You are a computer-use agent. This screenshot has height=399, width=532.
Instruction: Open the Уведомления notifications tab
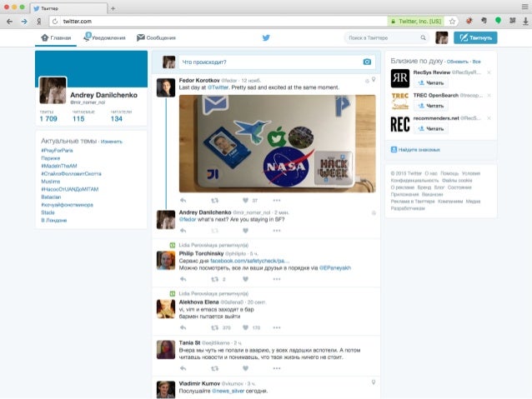tap(105, 37)
